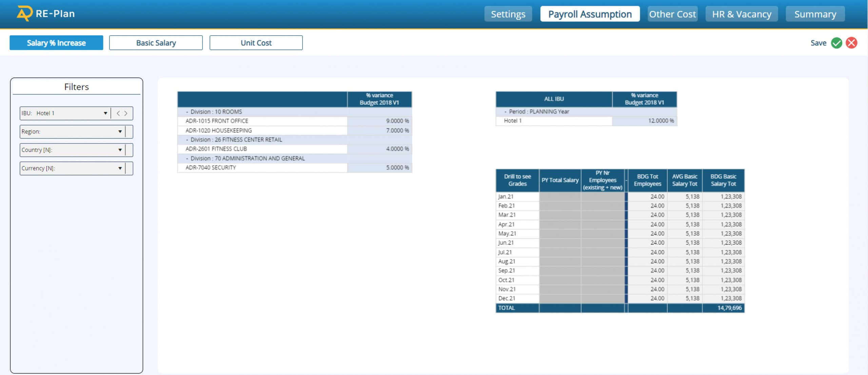868x375 pixels.
Task: Collapse the Division 10 ROOMS group
Action: tap(187, 112)
